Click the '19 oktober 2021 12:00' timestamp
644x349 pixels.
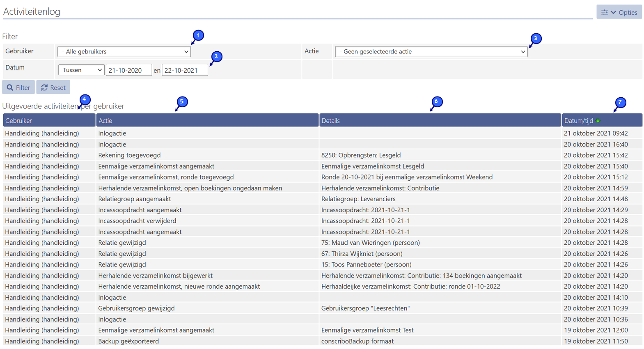(x=596, y=330)
